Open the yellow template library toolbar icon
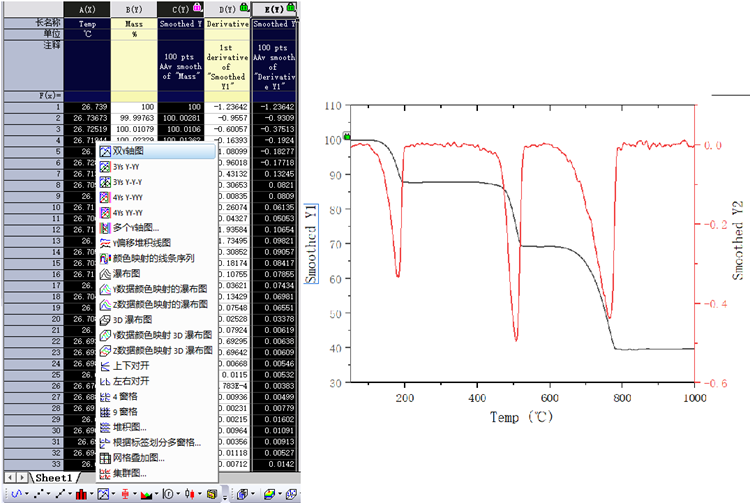This screenshot has width=750, height=503. coord(212,494)
